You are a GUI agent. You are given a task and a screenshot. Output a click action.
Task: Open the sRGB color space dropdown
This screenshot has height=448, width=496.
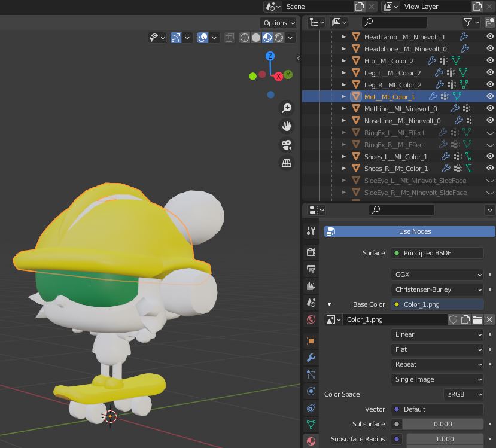[464, 394]
